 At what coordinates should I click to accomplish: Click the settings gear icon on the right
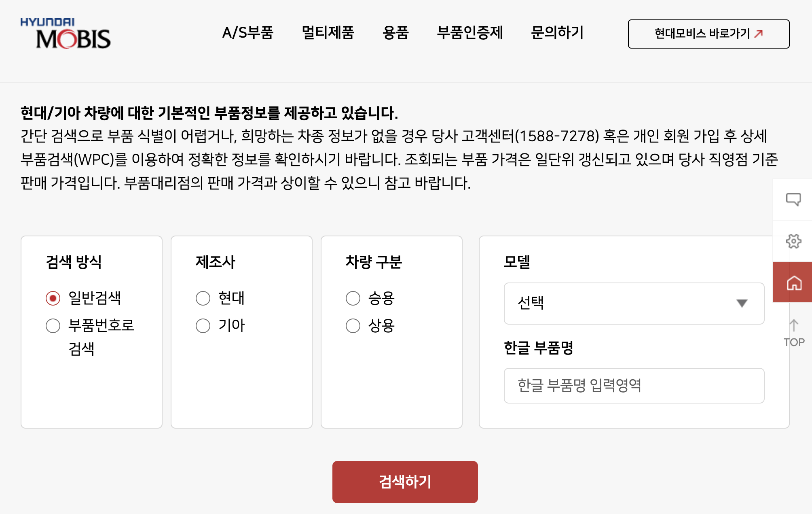(x=794, y=241)
